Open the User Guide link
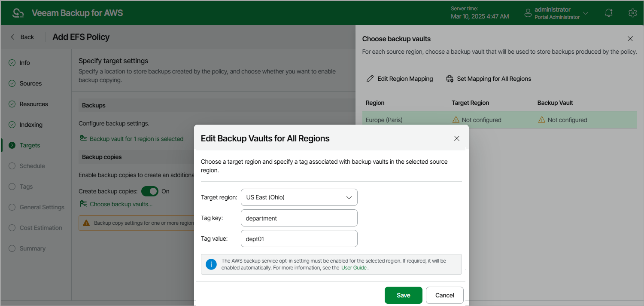 354,268
